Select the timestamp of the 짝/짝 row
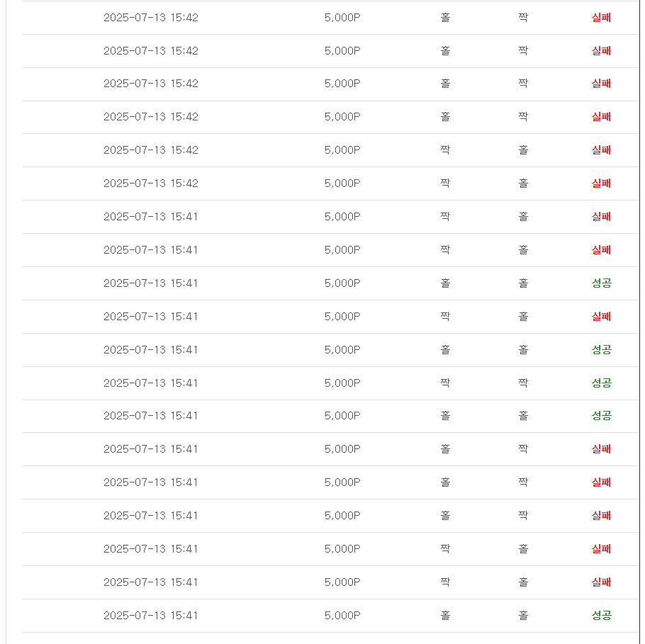 (x=150, y=383)
